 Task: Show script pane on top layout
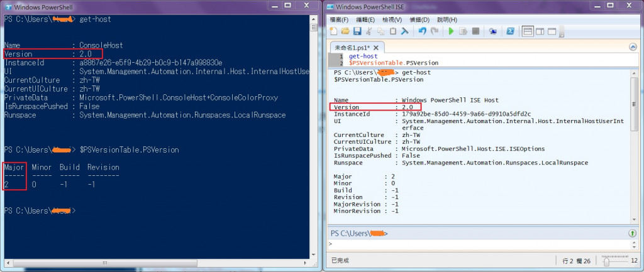[x=528, y=31]
